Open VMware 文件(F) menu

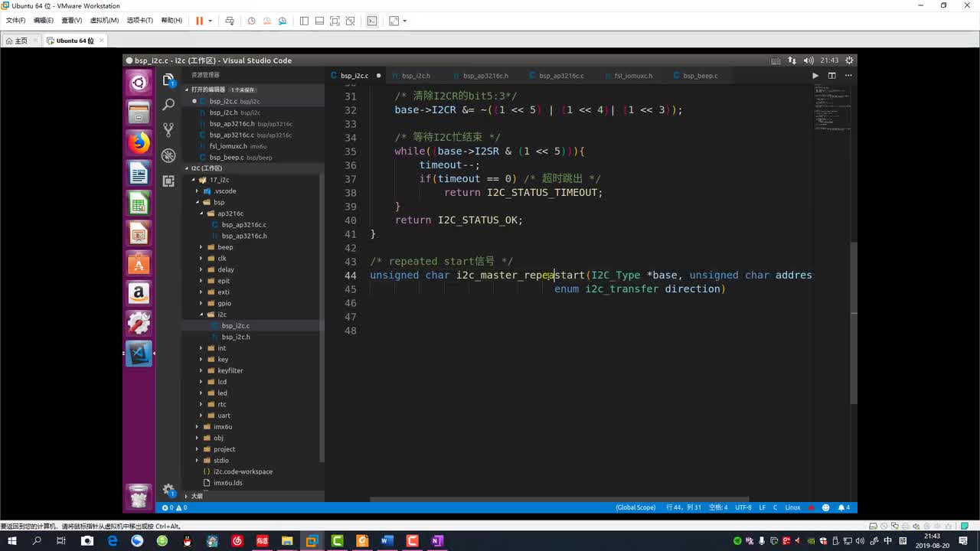click(15, 21)
